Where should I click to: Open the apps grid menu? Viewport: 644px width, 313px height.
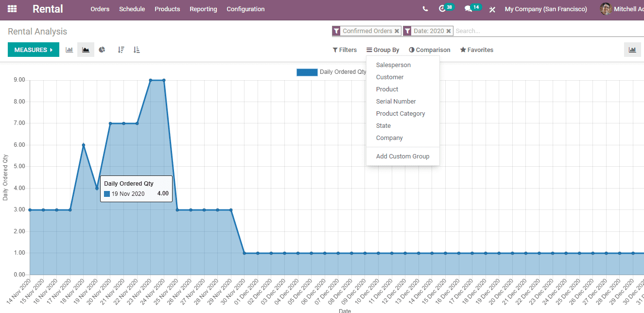pyautogui.click(x=12, y=9)
